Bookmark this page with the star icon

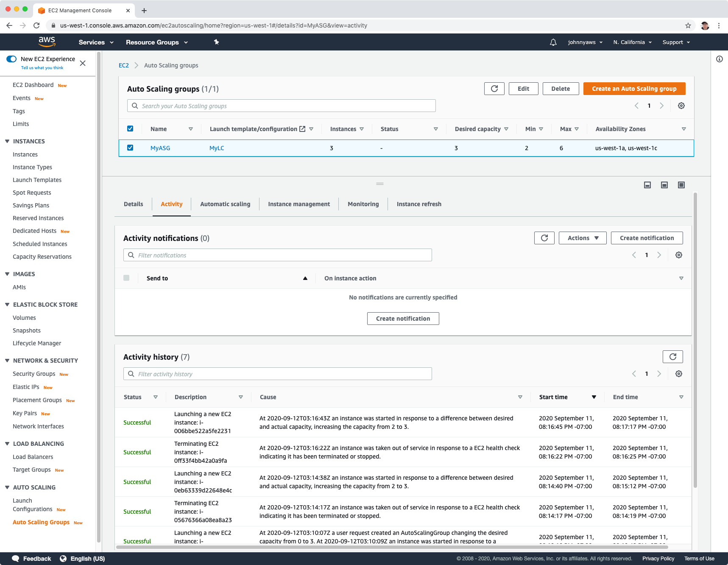pyautogui.click(x=688, y=25)
